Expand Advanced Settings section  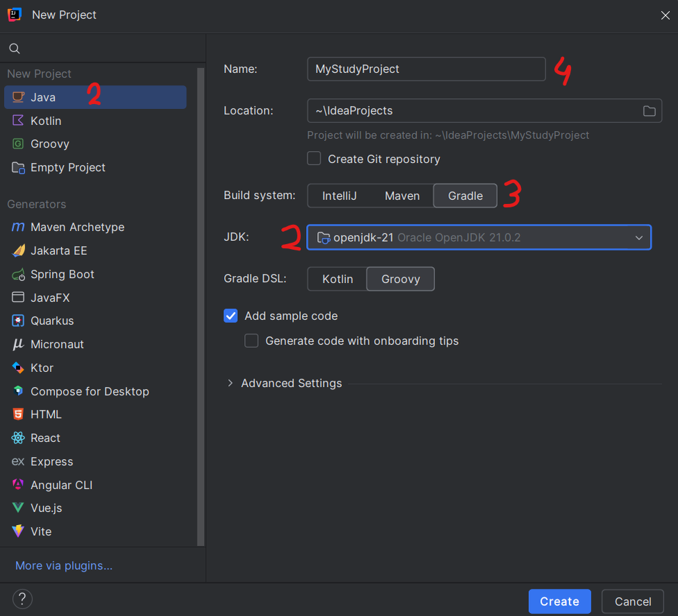(230, 383)
